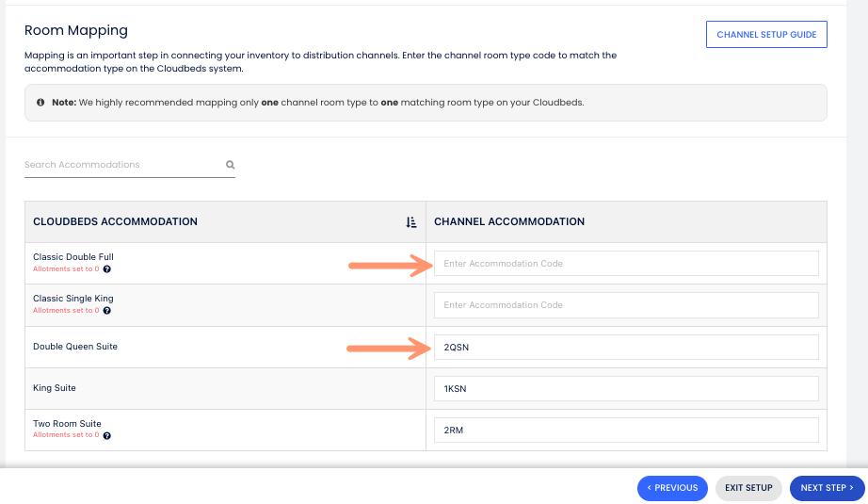Open help icon under Classic Double Full
Screen dimensions: 868x504
107,269
